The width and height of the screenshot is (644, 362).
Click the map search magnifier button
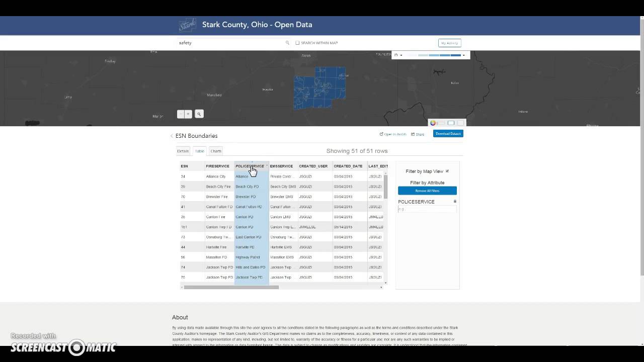(x=199, y=114)
